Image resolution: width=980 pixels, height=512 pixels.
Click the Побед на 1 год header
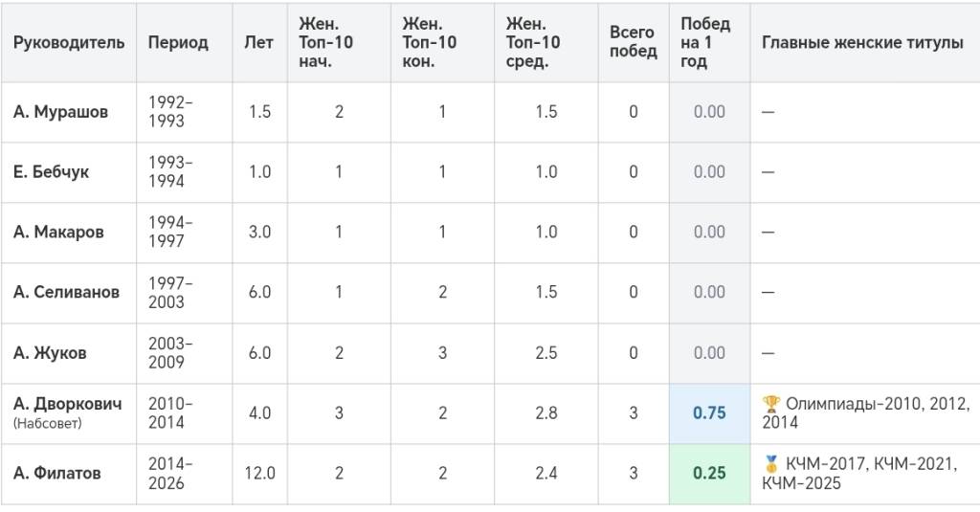tap(705, 42)
